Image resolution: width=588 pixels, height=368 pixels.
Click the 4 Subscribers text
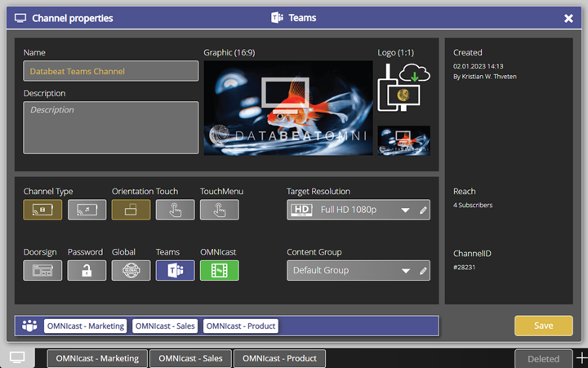coord(473,205)
